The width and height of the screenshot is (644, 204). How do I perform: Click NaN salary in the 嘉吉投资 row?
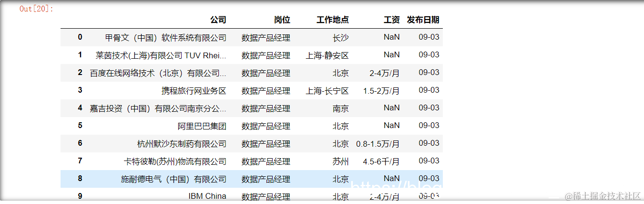[392, 108]
